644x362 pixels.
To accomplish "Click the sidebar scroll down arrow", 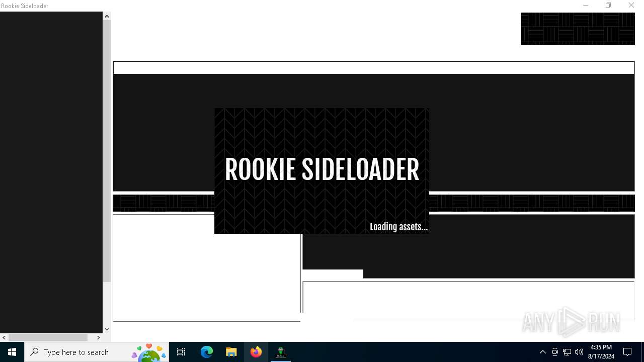I will (107, 329).
